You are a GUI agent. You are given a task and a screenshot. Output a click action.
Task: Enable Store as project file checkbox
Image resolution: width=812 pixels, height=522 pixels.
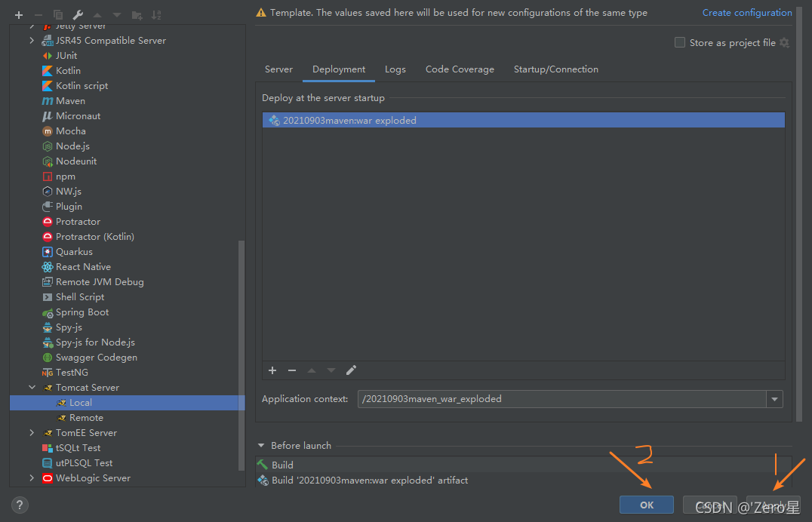680,42
